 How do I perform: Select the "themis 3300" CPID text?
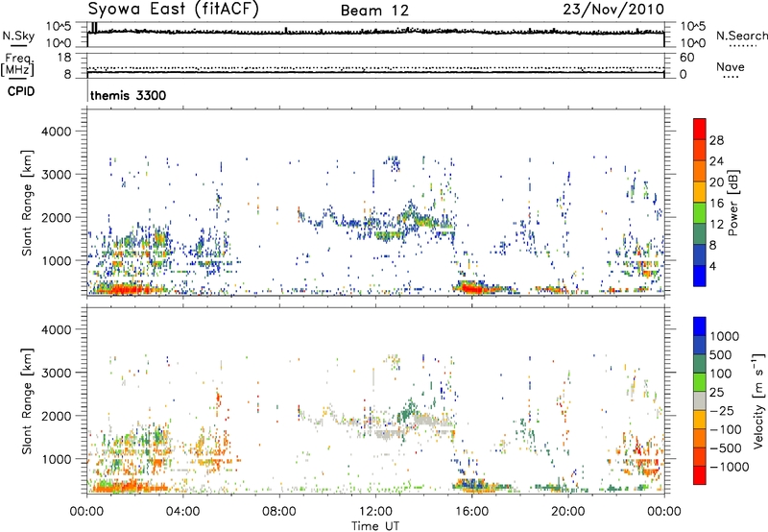point(129,95)
